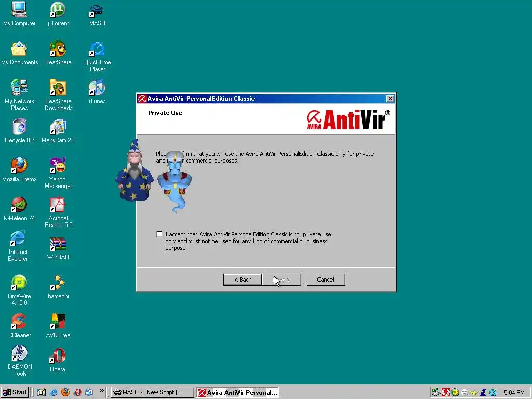Check the private use acceptance checkbox
This screenshot has height=399, width=532.
point(159,234)
